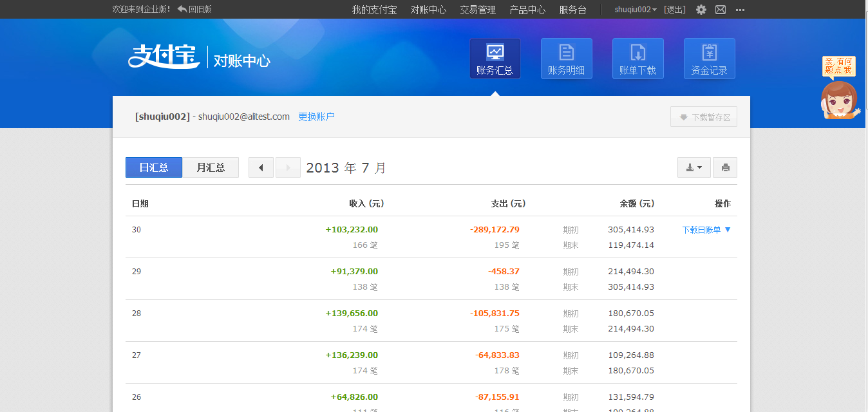868x412 pixels.
Task: Click the income amount +64,826.00
Action: point(354,397)
